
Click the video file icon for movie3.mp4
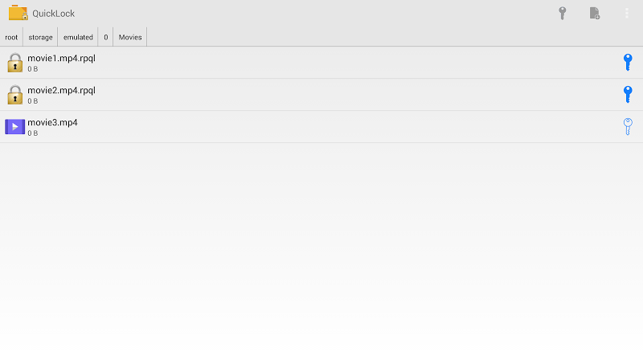pos(15,127)
